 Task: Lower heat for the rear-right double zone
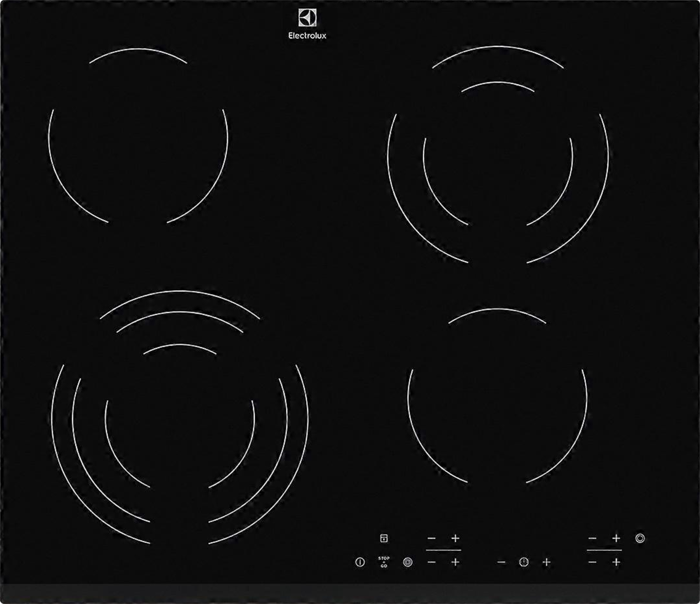(592, 538)
